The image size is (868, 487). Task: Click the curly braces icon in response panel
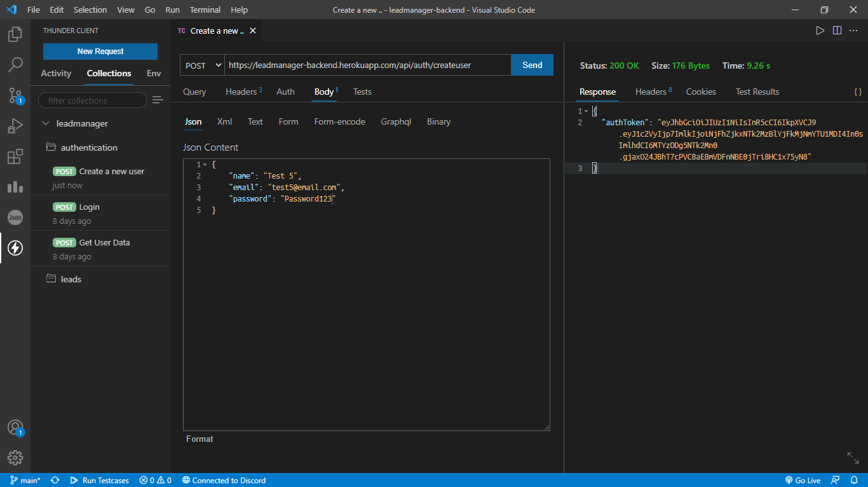click(858, 92)
